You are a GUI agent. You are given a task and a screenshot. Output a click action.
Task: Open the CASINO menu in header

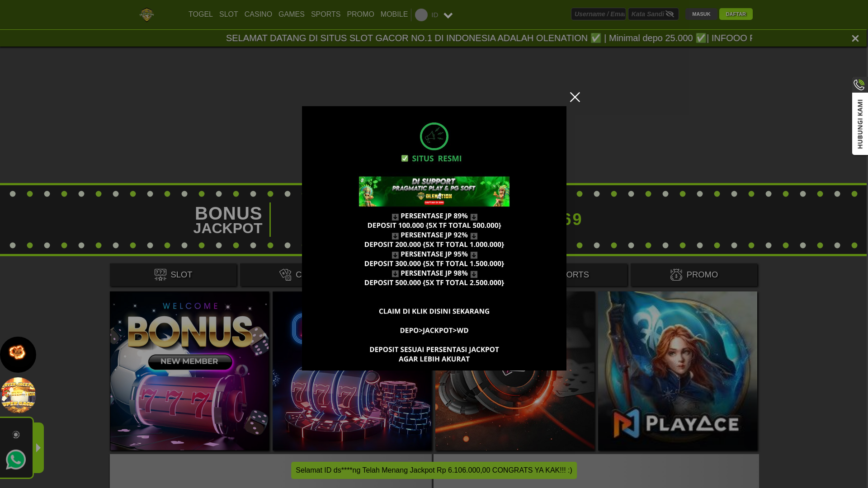click(258, 14)
